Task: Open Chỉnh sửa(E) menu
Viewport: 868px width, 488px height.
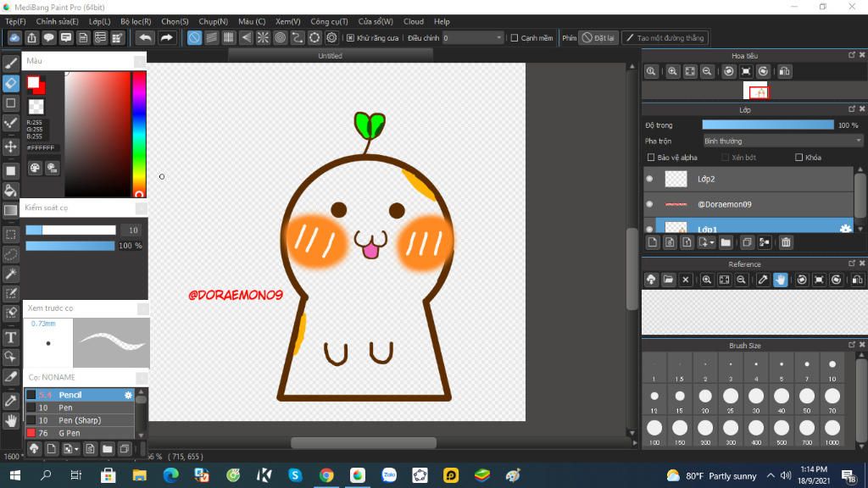Action: (x=57, y=21)
